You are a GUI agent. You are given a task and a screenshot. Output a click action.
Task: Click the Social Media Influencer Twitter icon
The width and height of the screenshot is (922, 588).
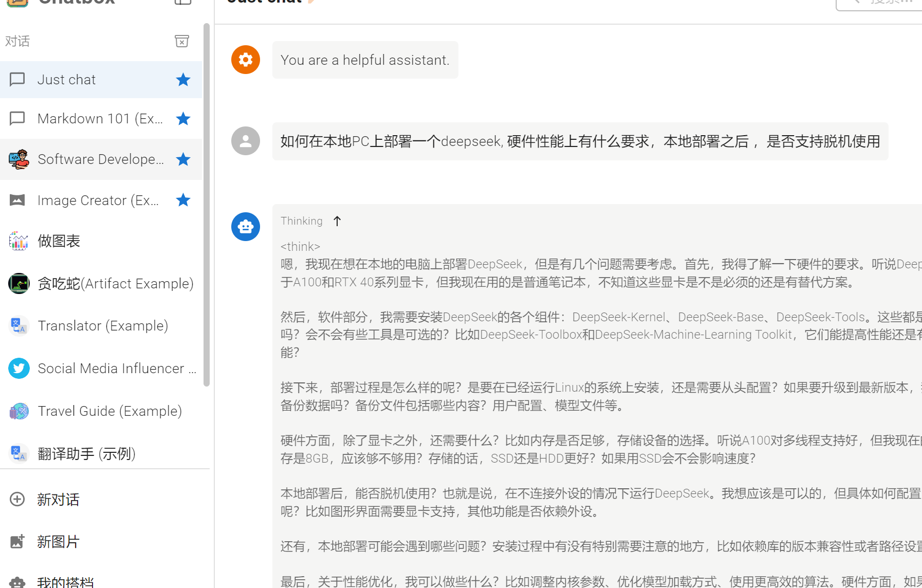pos(19,369)
